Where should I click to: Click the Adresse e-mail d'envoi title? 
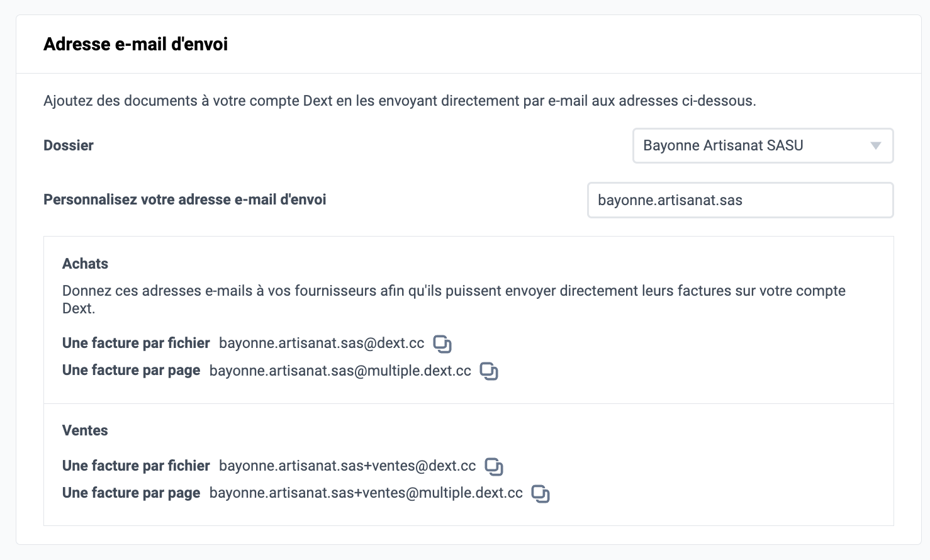[x=135, y=44]
